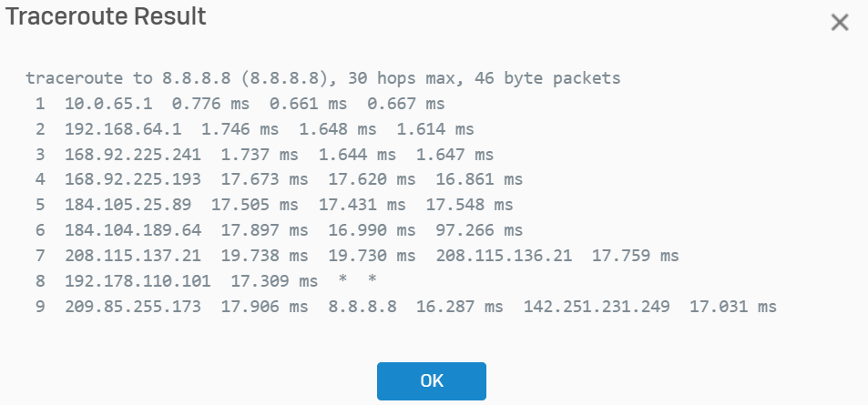Click hop 6 address 184.104.189.64

coord(133,229)
